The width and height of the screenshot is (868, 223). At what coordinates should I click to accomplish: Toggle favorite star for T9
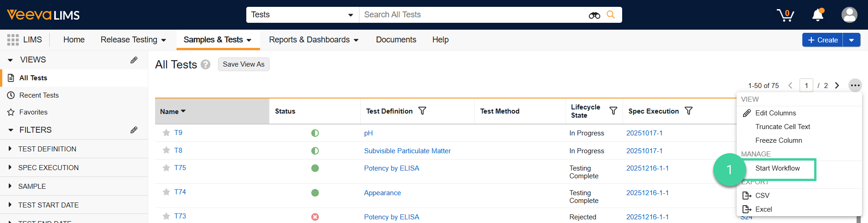(x=166, y=133)
